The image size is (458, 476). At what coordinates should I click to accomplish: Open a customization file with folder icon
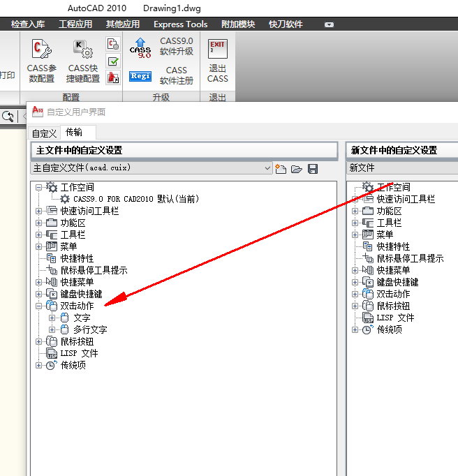[x=297, y=169]
